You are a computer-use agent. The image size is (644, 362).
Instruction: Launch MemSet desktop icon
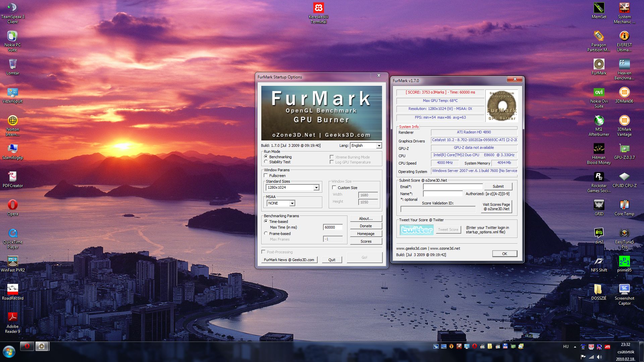(599, 11)
